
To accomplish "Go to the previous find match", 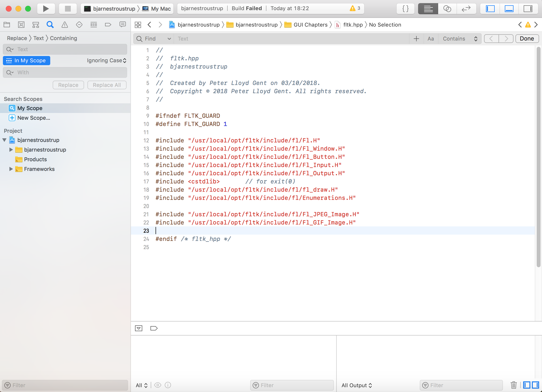I will (x=491, y=39).
